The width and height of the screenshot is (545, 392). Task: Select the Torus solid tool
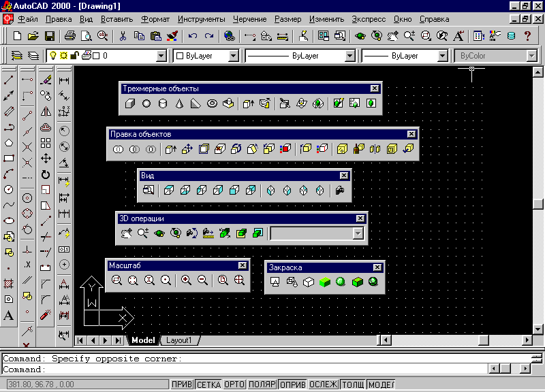(212, 103)
